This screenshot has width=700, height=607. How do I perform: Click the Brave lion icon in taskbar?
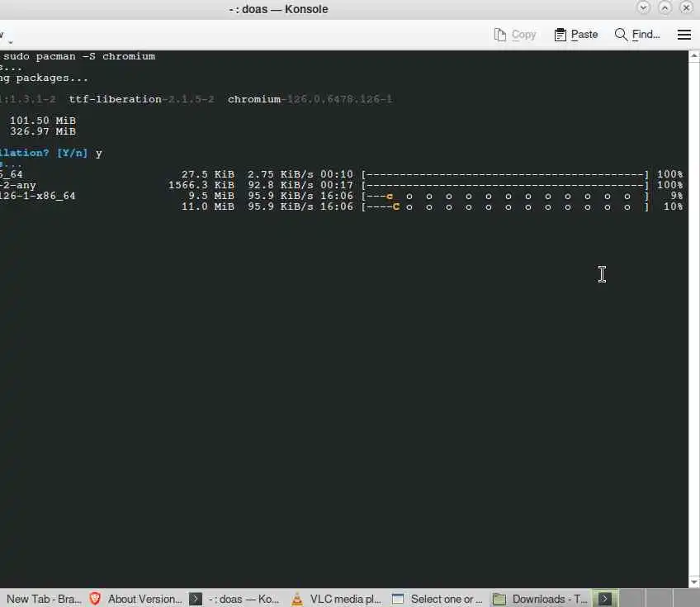[x=95, y=599]
